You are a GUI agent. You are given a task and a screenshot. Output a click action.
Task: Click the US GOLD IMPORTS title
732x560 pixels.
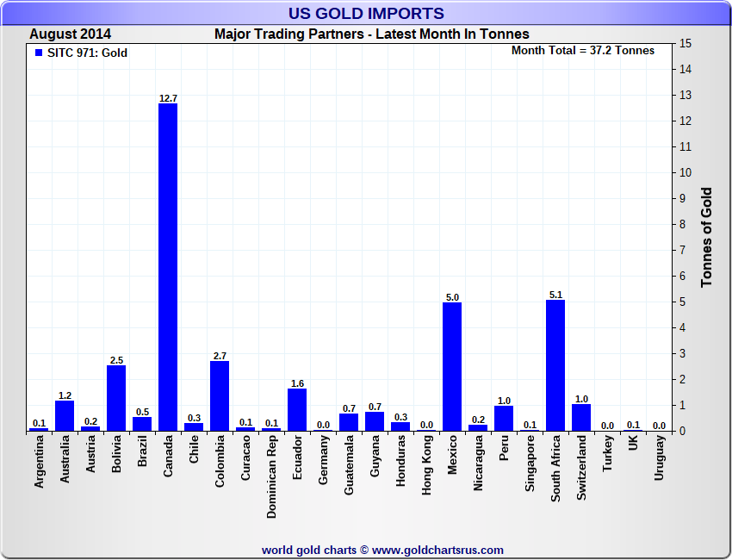point(366,13)
